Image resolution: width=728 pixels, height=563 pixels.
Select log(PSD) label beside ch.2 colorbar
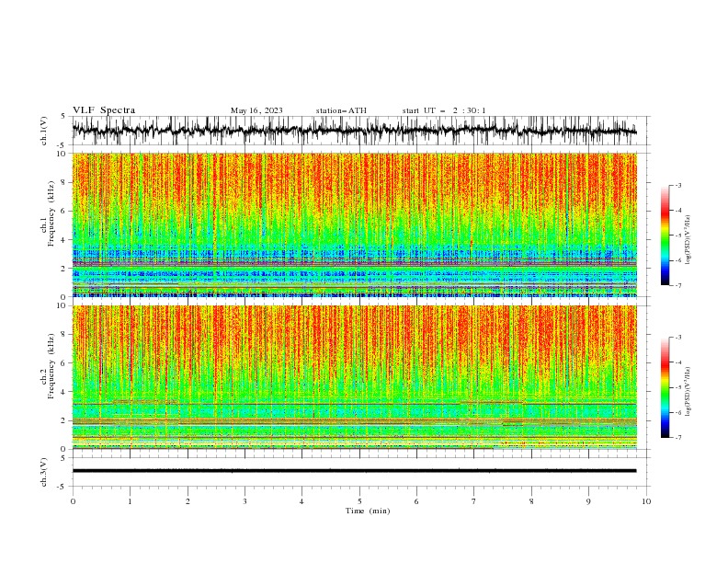point(688,392)
